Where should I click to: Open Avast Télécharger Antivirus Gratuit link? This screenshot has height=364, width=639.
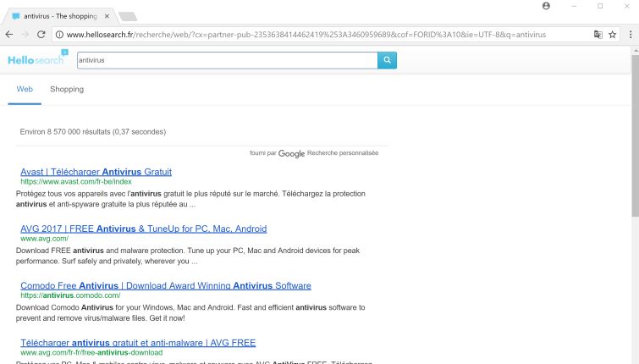tap(96, 172)
